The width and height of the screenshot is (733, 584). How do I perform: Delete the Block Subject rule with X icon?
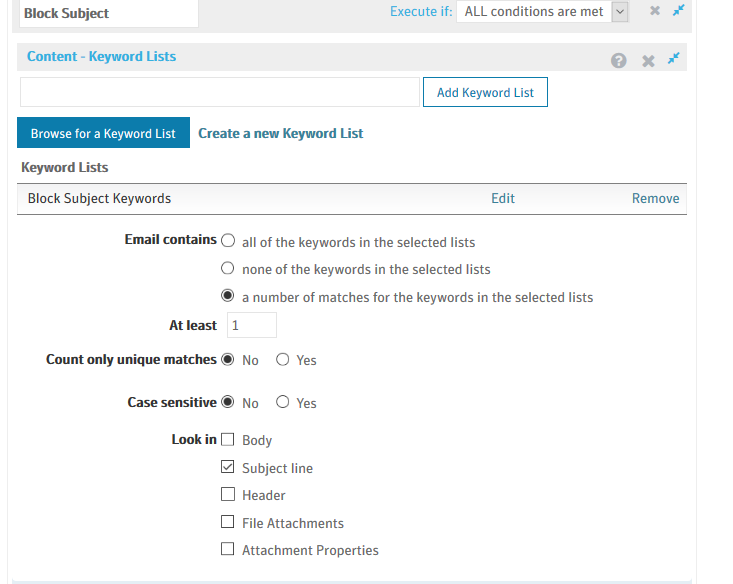654,10
